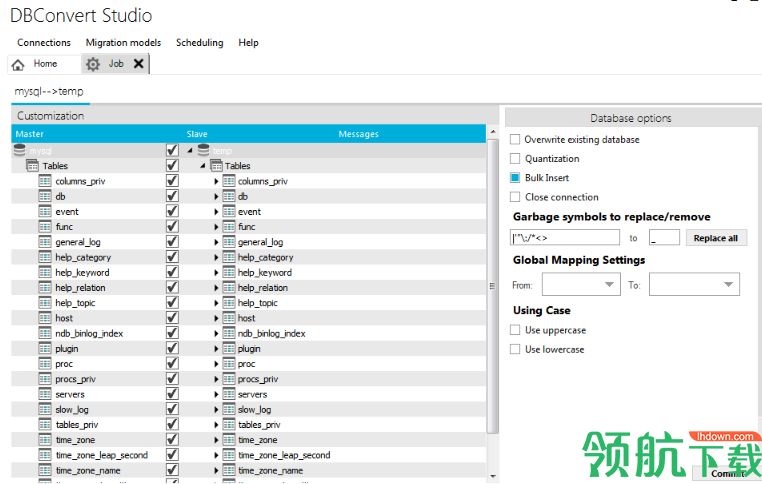Open the Migration models menu
Screen dimensions: 762x484
point(123,43)
